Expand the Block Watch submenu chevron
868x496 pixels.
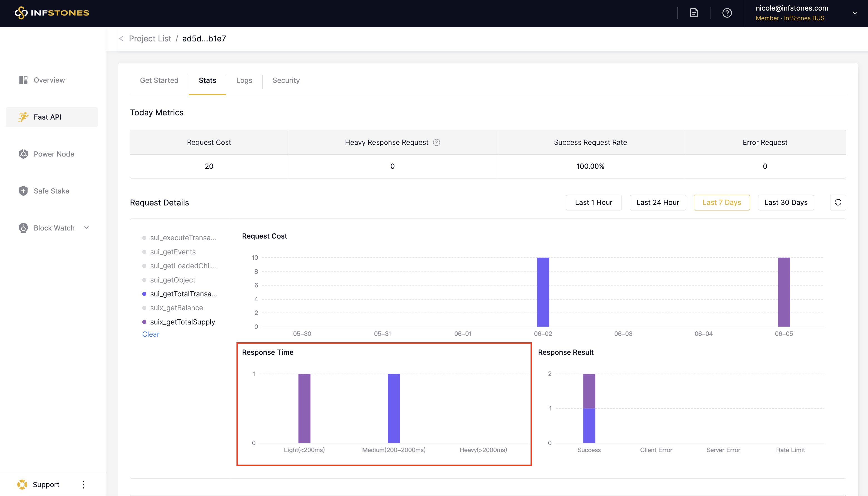pyautogui.click(x=87, y=227)
